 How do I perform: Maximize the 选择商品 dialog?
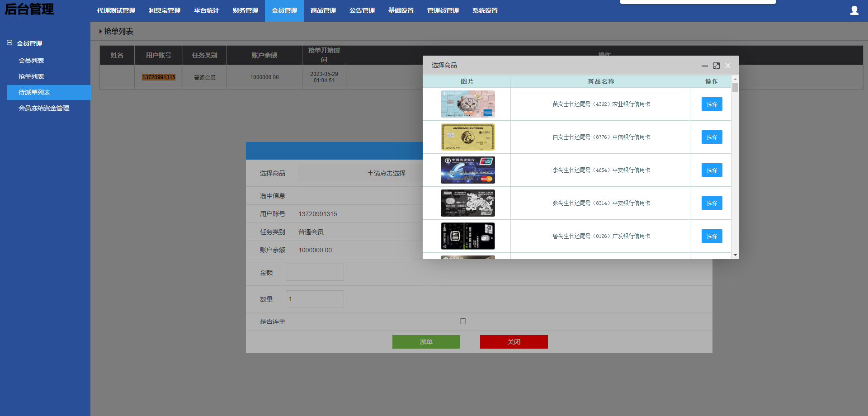tap(717, 66)
